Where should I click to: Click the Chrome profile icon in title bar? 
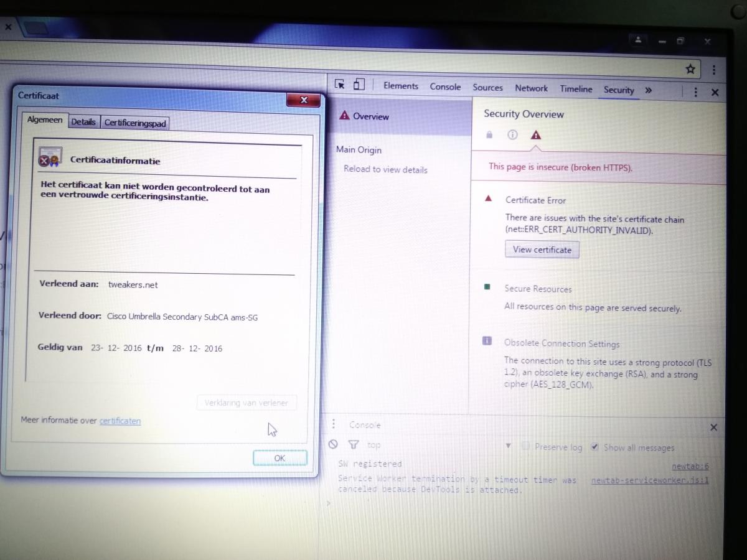pos(637,39)
